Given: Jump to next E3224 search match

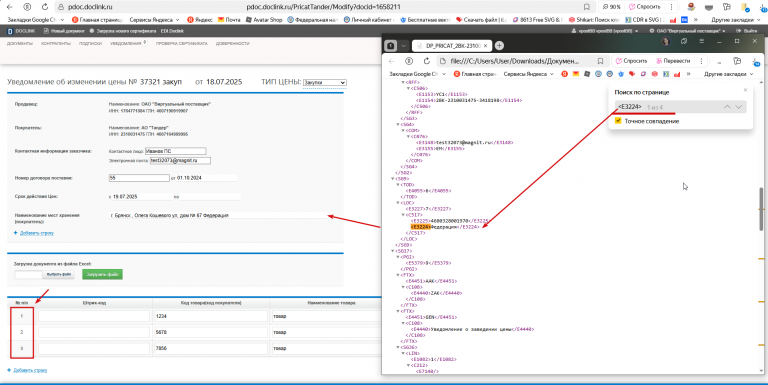Looking at the screenshot, I should [739, 107].
